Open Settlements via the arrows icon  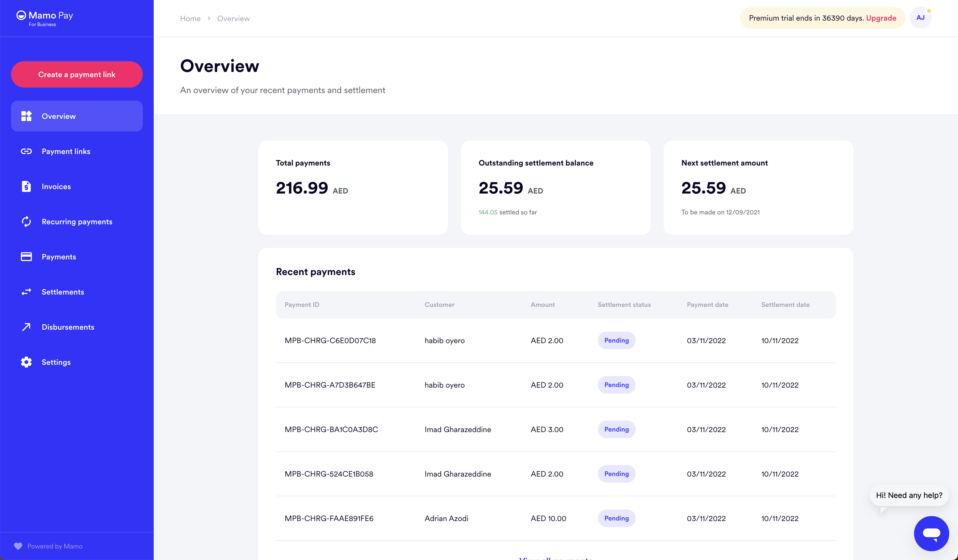[x=26, y=292]
